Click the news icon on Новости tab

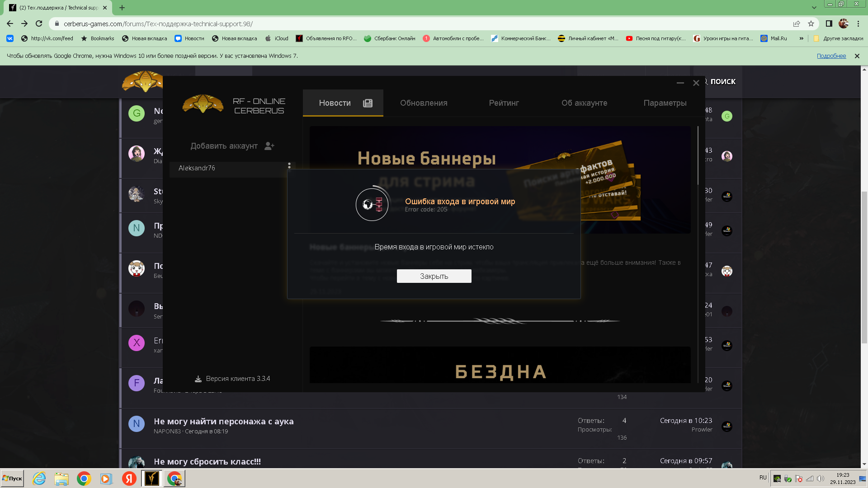(368, 103)
